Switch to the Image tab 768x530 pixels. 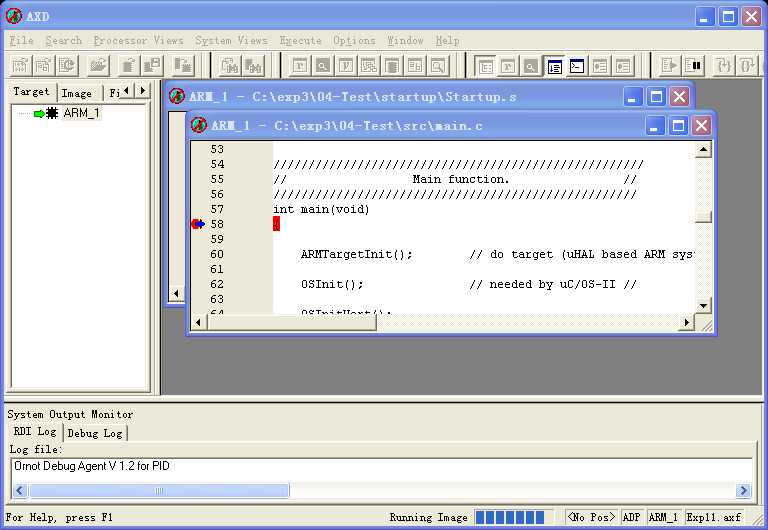click(x=77, y=93)
